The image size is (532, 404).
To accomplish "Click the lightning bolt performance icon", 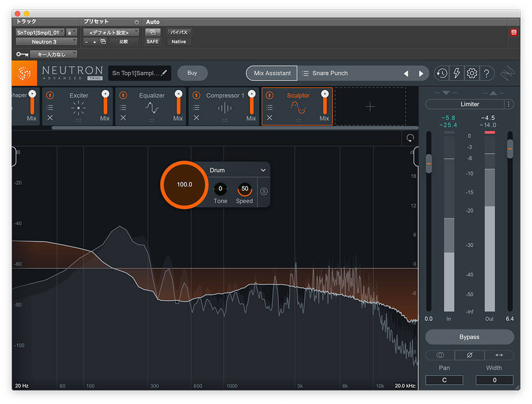I will click(x=456, y=73).
